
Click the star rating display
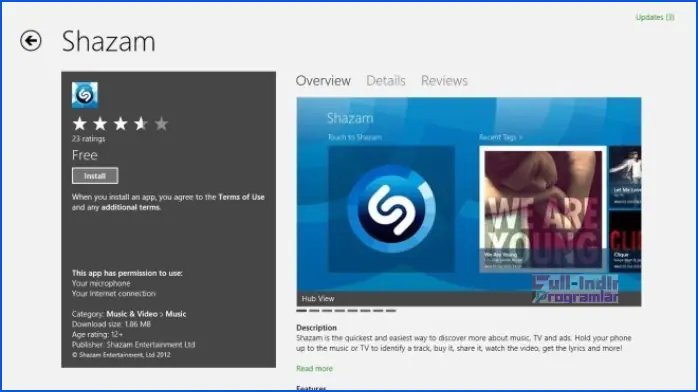[120, 124]
